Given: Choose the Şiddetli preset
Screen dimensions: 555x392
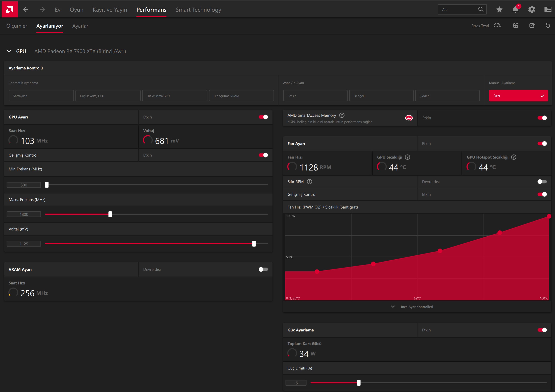Looking at the screenshot, I should 447,96.
